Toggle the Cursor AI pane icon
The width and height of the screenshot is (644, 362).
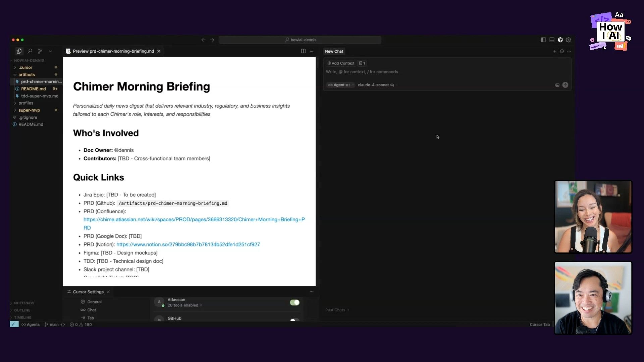point(560,40)
